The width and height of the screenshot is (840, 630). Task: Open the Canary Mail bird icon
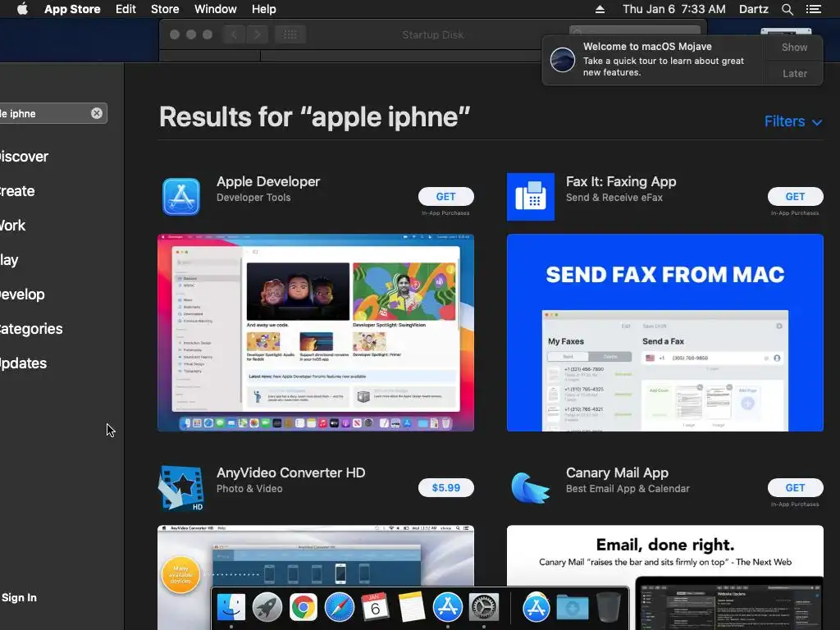pos(531,487)
